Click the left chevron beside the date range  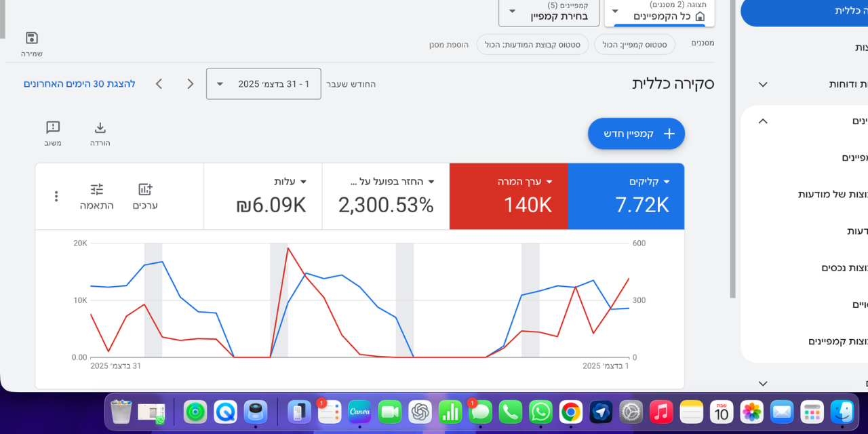click(159, 84)
